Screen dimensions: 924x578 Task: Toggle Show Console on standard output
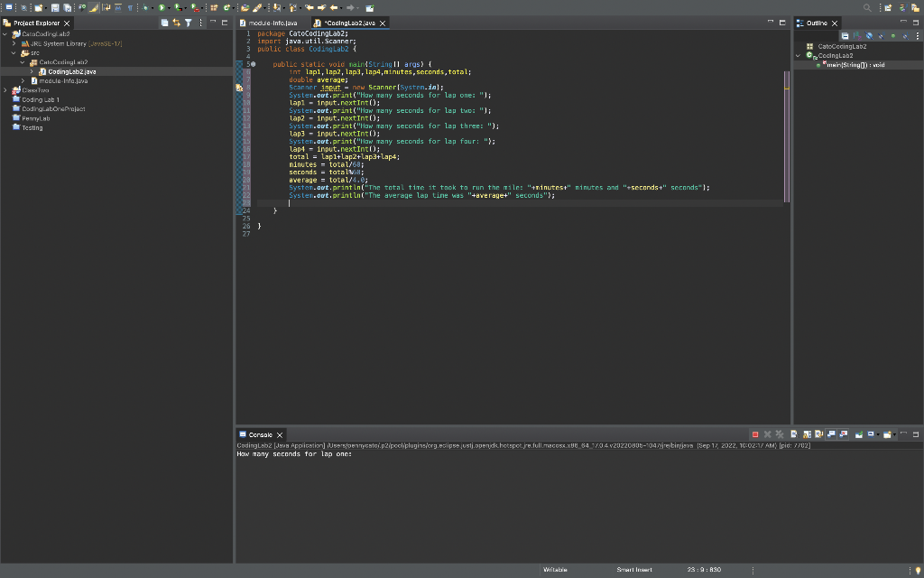tap(831, 434)
